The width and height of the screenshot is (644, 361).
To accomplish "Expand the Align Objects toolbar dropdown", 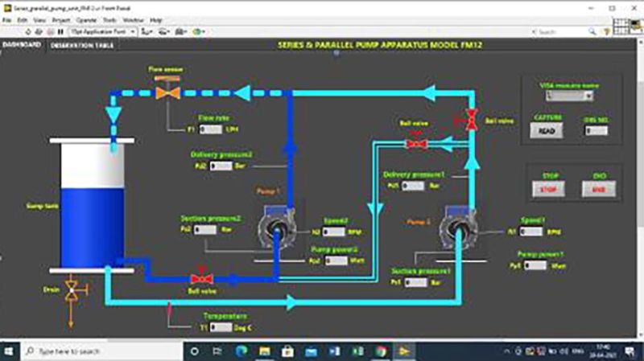I will [x=148, y=31].
